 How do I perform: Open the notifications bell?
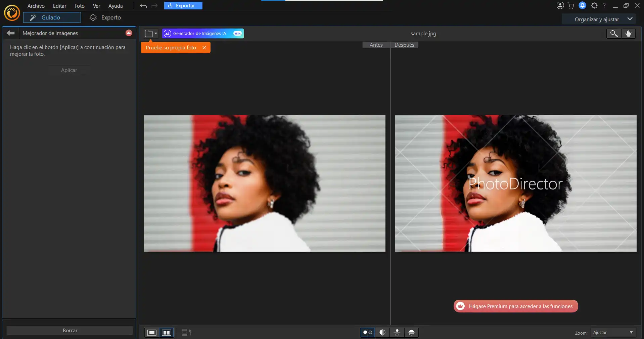click(x=583, y=5)
